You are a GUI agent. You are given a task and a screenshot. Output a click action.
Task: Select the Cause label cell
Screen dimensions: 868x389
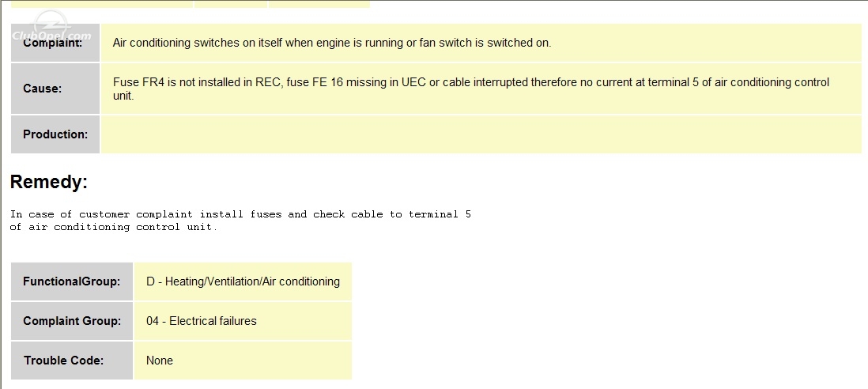[55, 89]
